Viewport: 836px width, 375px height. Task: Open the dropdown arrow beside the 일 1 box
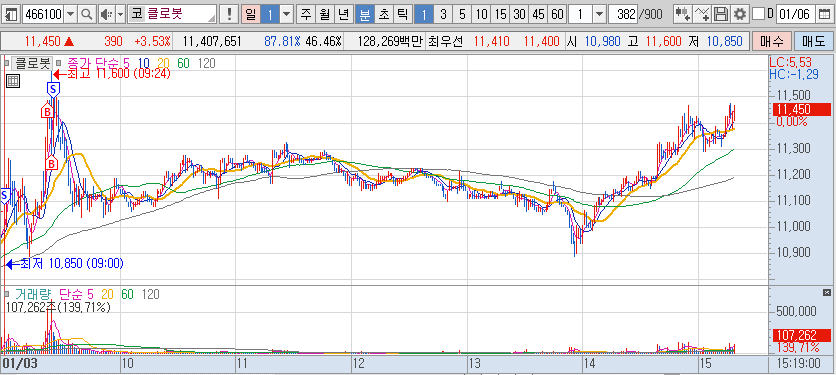pyautogui.click(x=287, y=14)
